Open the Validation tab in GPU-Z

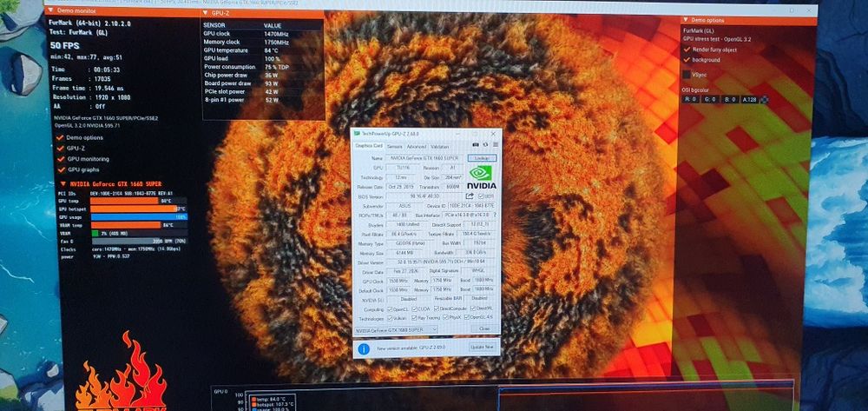click(439, 146)
